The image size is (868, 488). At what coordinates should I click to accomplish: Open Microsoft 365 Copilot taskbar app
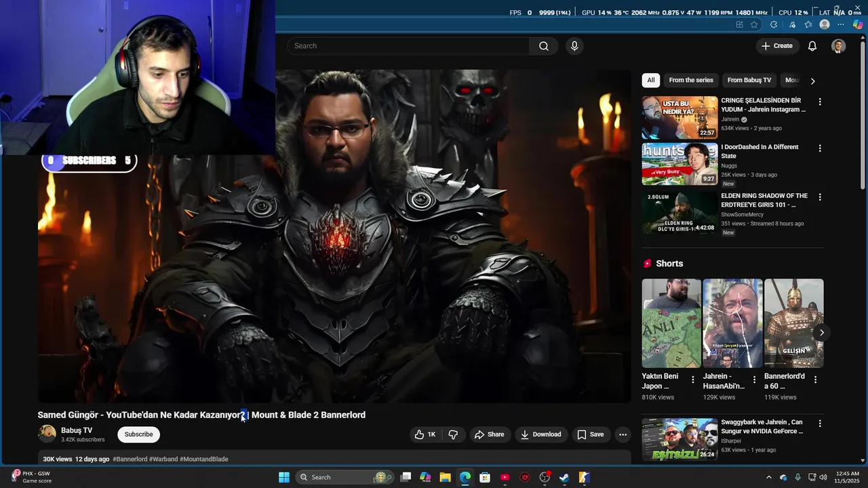click(x=425, y=477)
